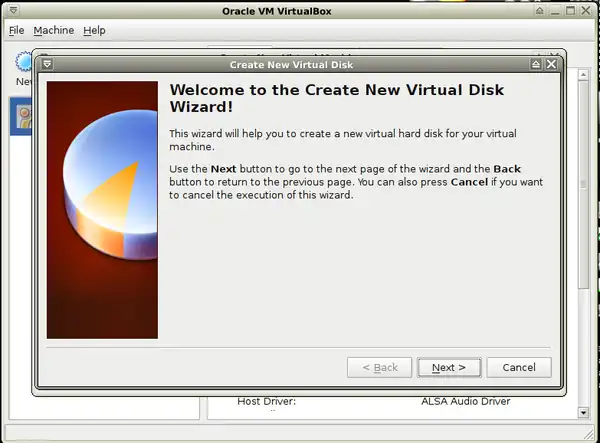Open the main VirtualBox window menu icon
Screen dimensions: 600x443
point(11,10)
